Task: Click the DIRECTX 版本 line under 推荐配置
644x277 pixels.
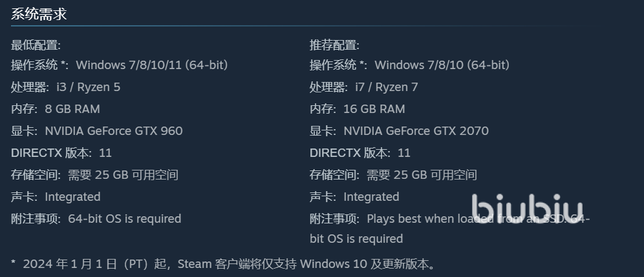Action: tap(360, 153)
